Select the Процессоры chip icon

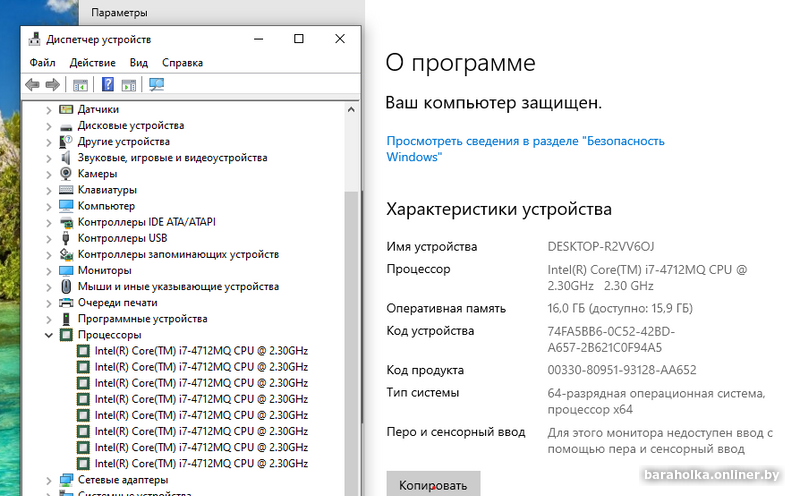click(x=66, y=335)
